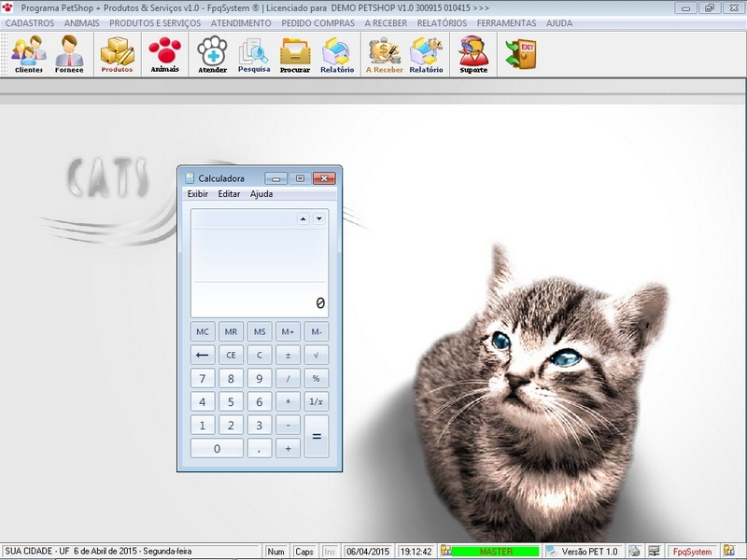The width and height of the screenshot is (747, 560).
Task: Click the percent button
Action: 317,378
